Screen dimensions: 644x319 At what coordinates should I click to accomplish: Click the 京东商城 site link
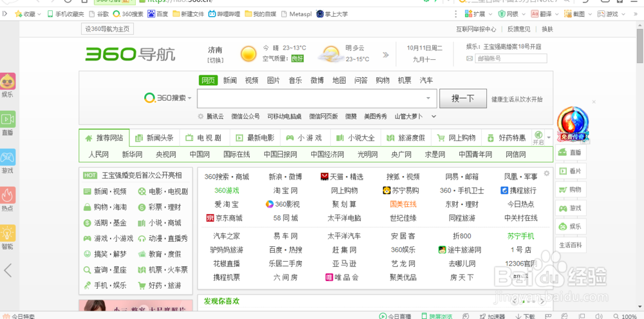(224, 218)
